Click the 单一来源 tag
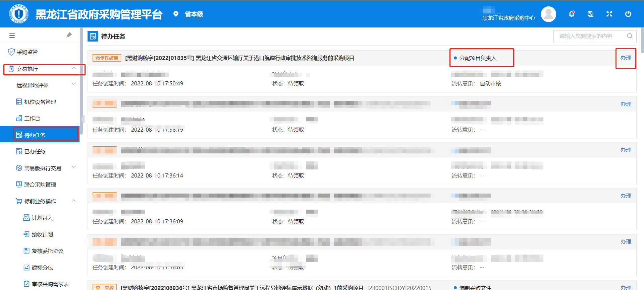Viewport: 644px width, 290px height. click(x=105, y=287)
